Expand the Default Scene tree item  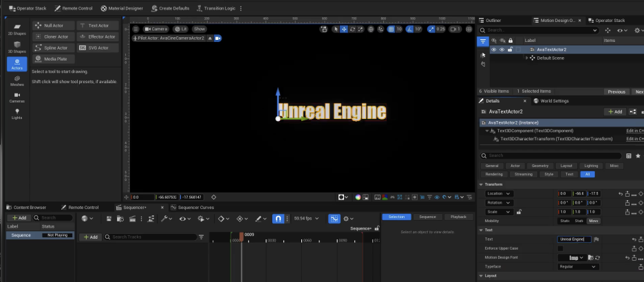(527, 58)
